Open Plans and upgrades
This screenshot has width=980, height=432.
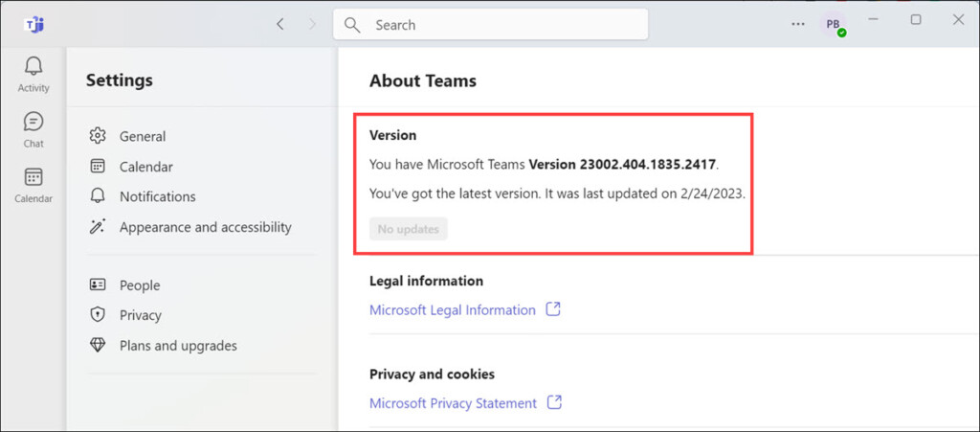click(178, 346)
